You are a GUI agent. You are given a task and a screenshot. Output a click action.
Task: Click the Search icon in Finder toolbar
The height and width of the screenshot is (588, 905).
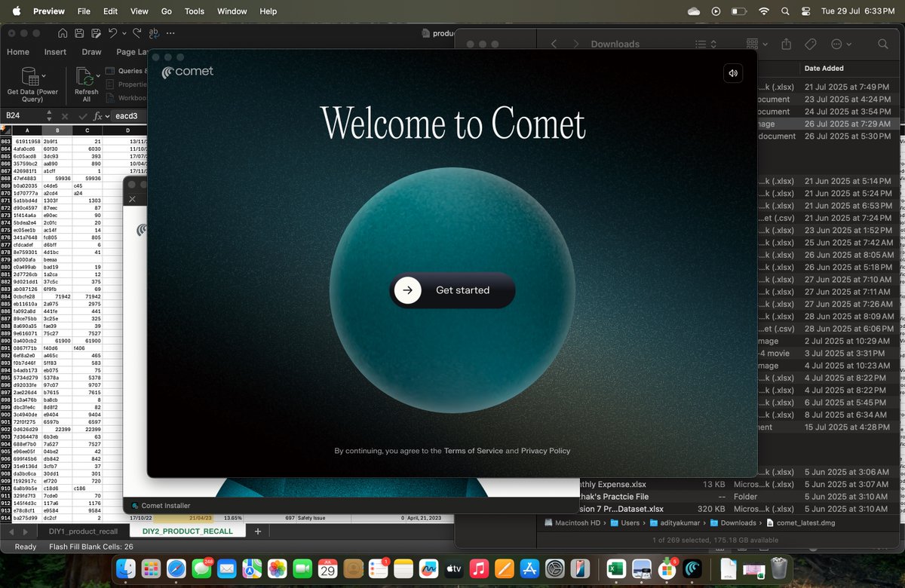pyautogui.click(x=882, y=44)
